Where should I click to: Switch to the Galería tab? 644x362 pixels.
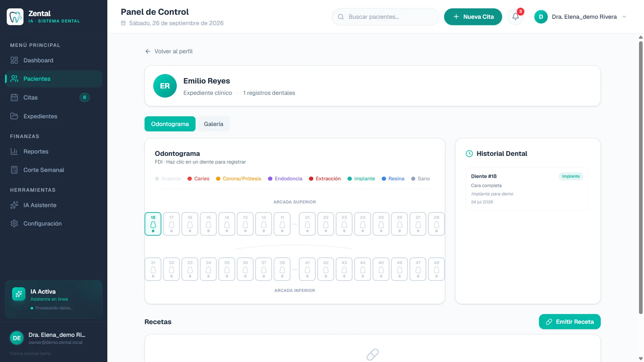(x=214, y=124)
